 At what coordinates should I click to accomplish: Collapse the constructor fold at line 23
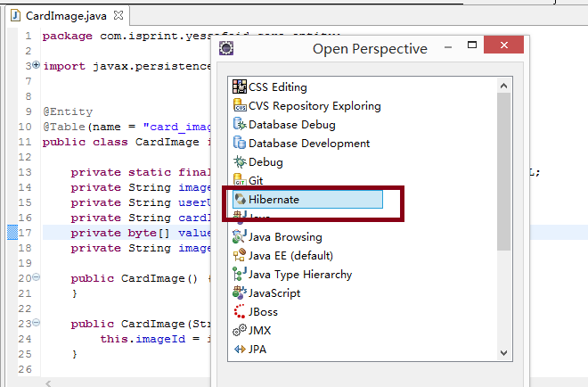[x=36, y=323]
